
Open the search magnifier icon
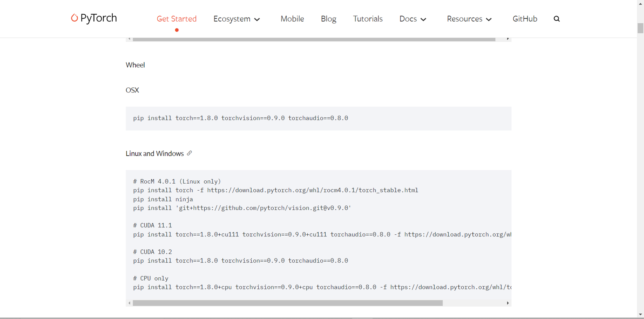tap(557, 19)
